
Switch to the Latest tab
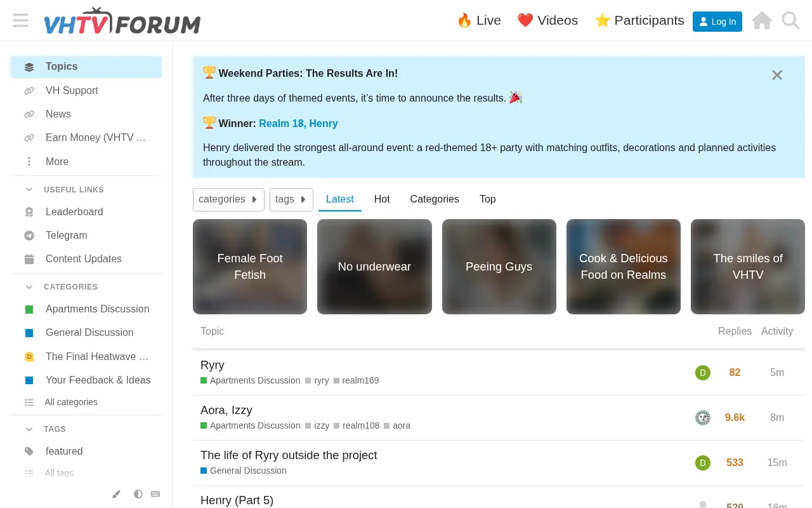tap(340, 199)
